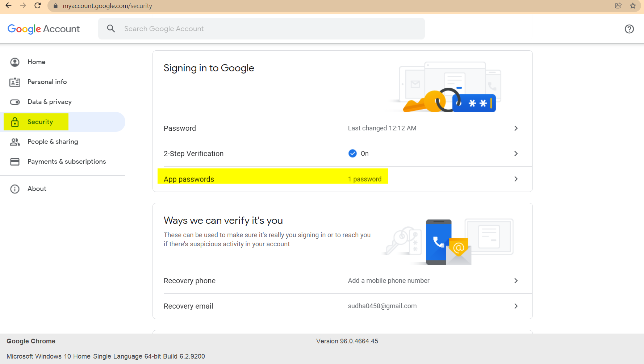Click the address bar URL myaccount.google.com/security

(108, 6)
